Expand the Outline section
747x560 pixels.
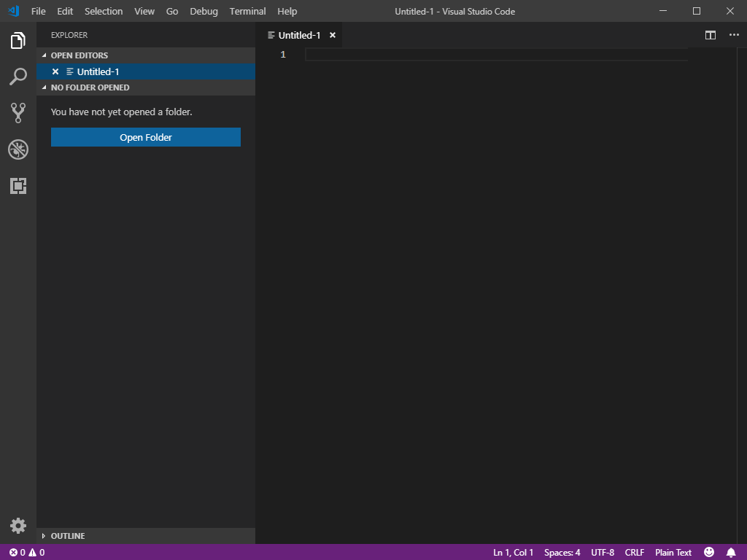pyautogui.click(x=67, y=536)
